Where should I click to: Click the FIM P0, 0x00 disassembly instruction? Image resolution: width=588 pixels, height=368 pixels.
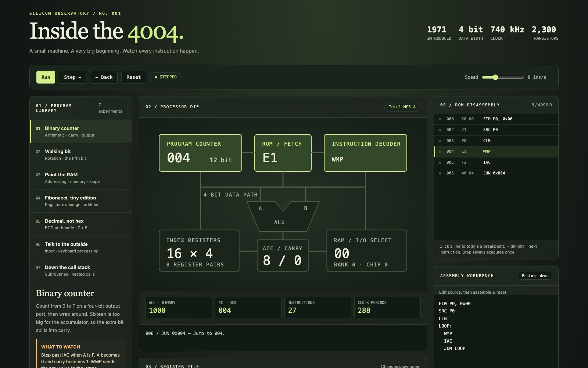[x=498, y=119]
